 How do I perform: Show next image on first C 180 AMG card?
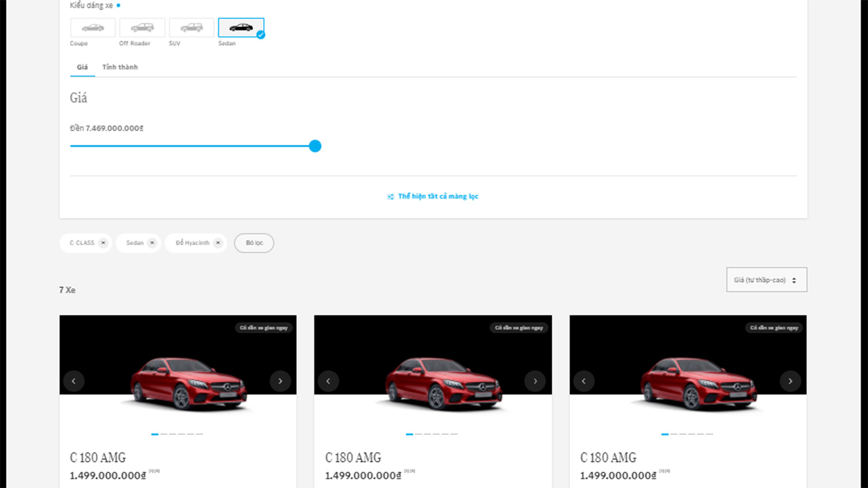click(x=280, y=381)
